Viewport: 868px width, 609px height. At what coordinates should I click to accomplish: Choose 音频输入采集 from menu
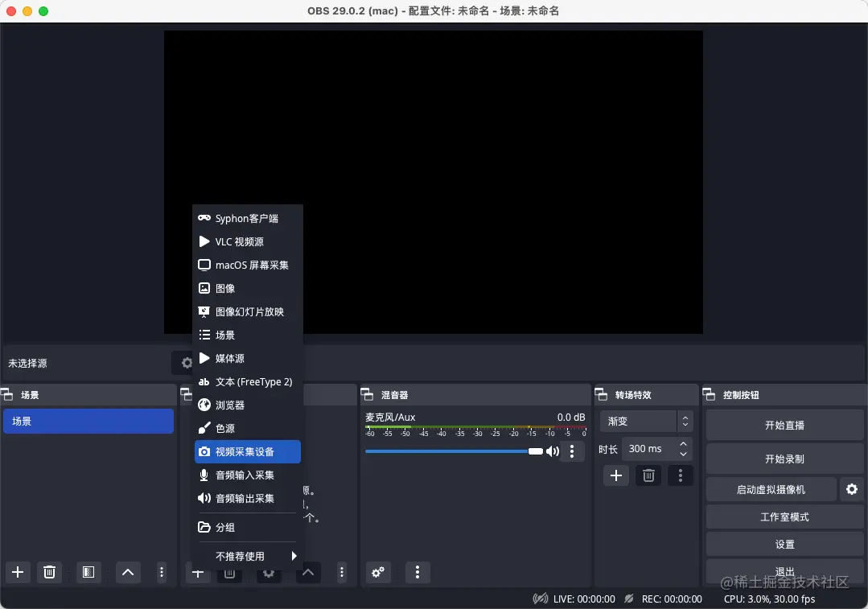[x=248, y=475]
